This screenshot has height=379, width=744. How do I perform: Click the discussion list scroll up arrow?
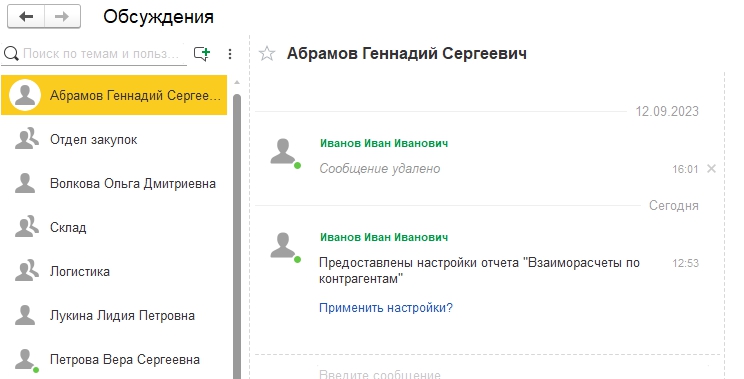click(237, 83)
